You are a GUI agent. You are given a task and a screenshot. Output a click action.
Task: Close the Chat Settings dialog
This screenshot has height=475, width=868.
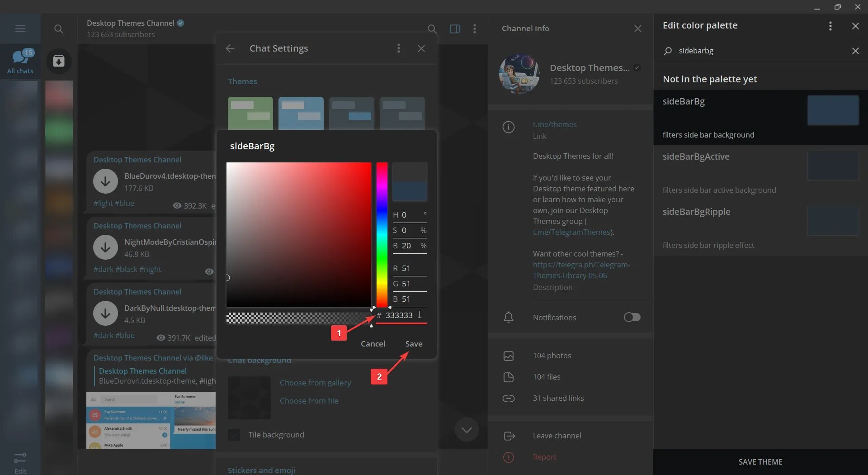421,48
